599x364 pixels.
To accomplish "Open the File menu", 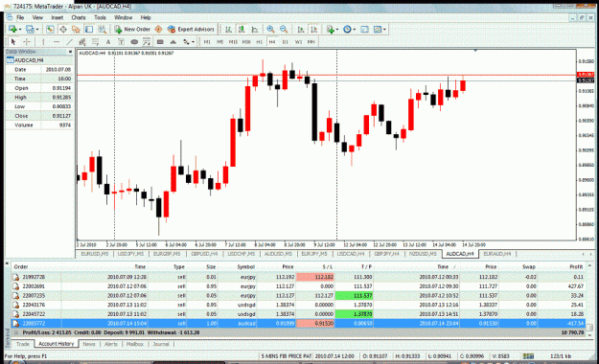I will point(20,17).
